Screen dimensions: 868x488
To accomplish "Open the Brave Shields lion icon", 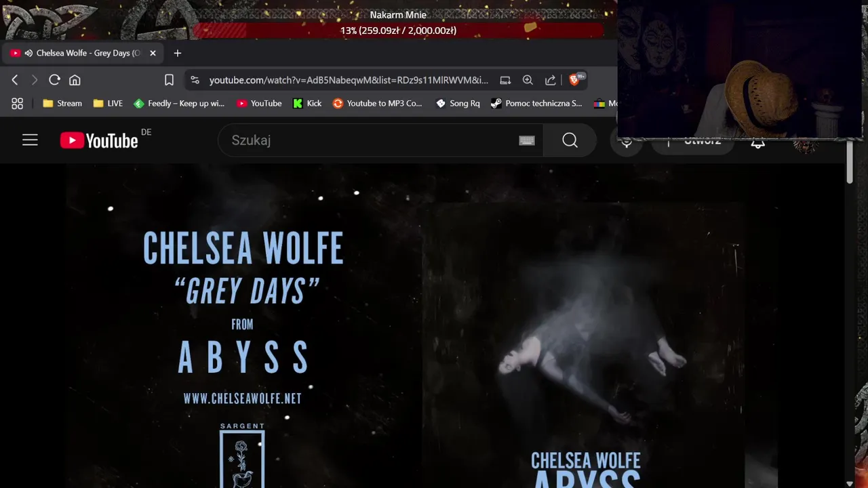I will click(576, 79).
